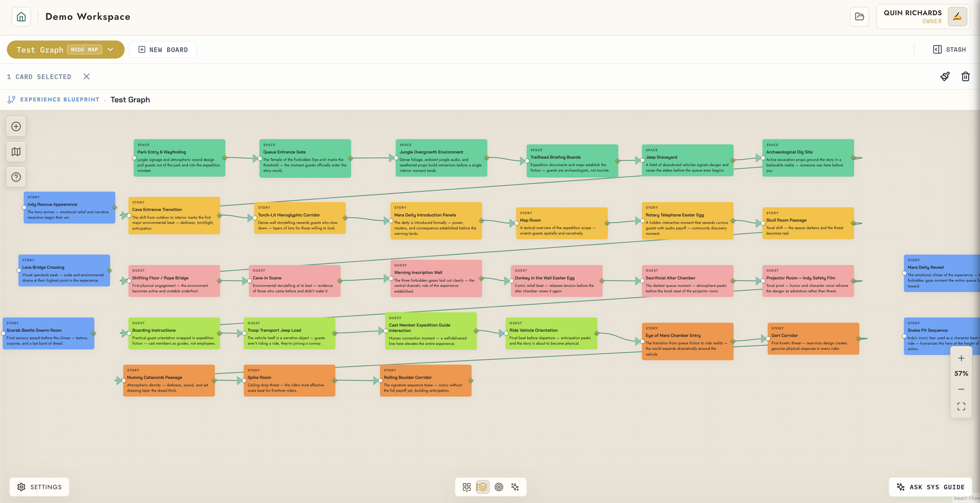Toggle the target focus mode in the bottom toolbar
This screenshot has width=980, height=503.
[499, 487]
